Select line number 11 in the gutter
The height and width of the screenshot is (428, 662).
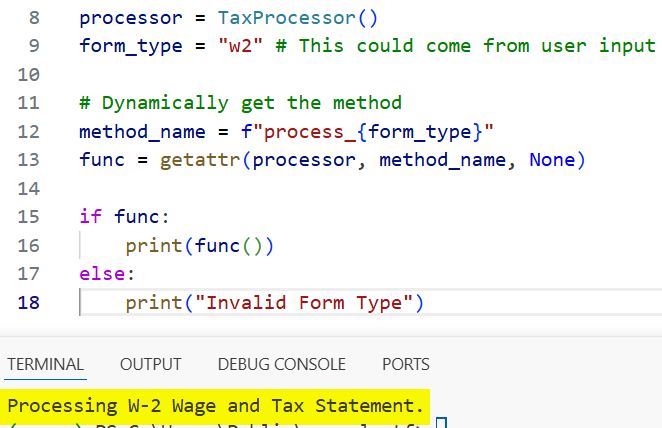coord(29,103)
